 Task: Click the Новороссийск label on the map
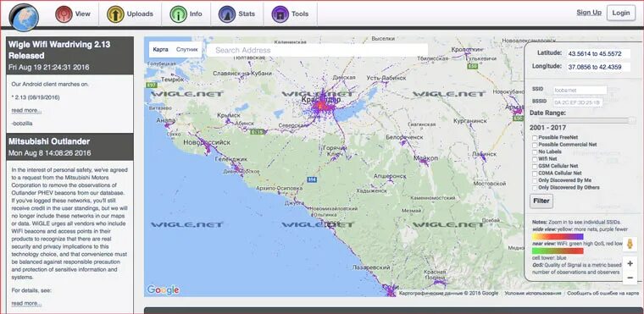pos(207,142)
